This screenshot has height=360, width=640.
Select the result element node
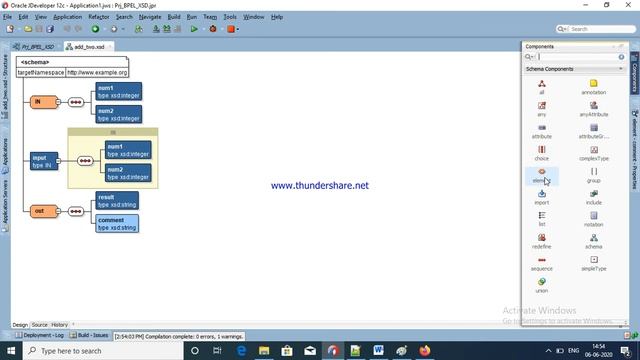tap(117, 201)
